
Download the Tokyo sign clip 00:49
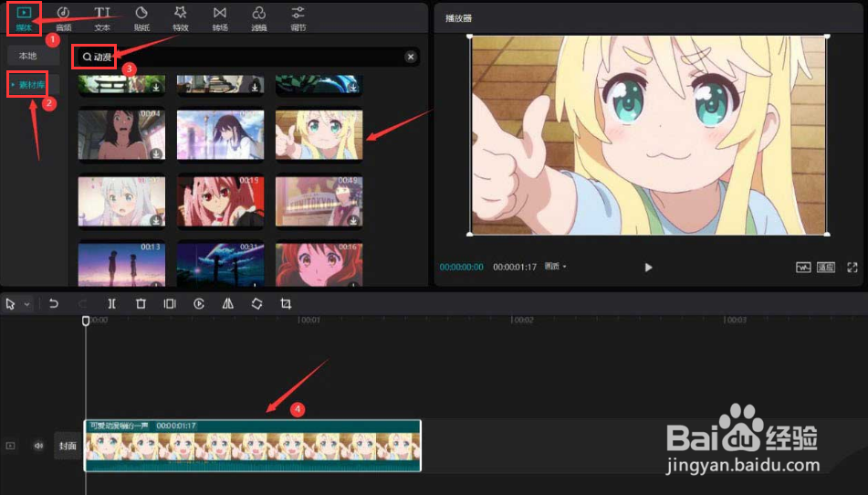click(353, 220)
